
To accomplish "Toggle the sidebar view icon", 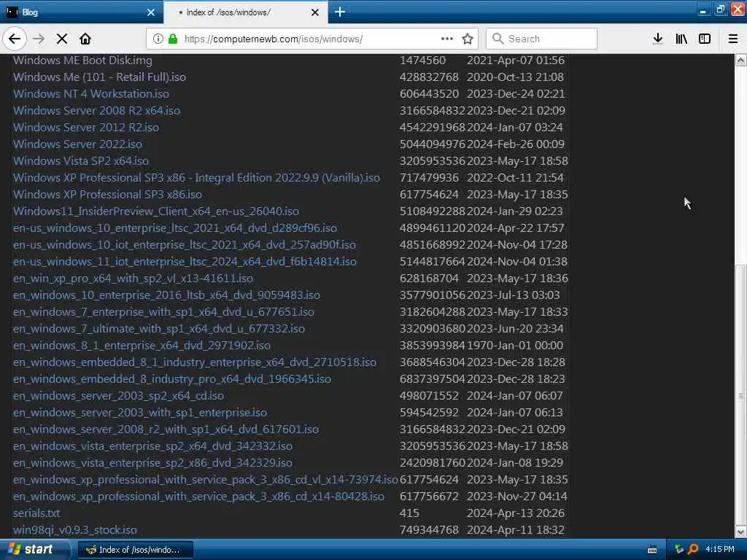I will coord(705,39).
